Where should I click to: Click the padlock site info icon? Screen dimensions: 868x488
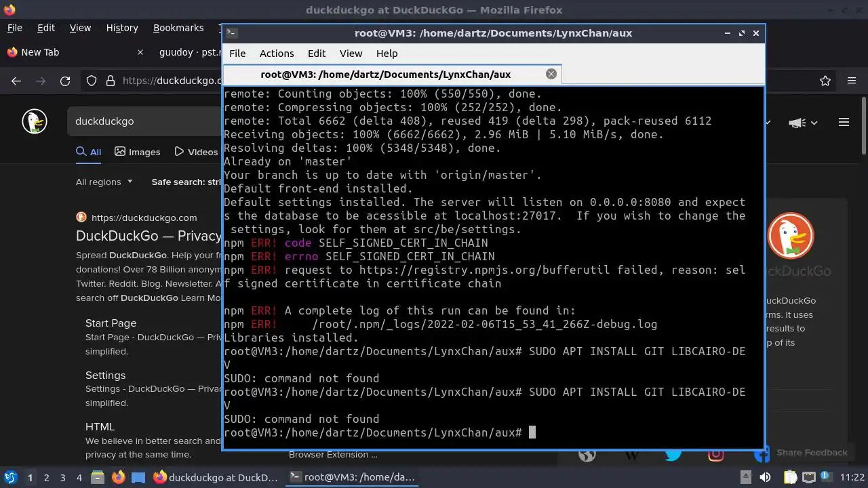point(111,81)
